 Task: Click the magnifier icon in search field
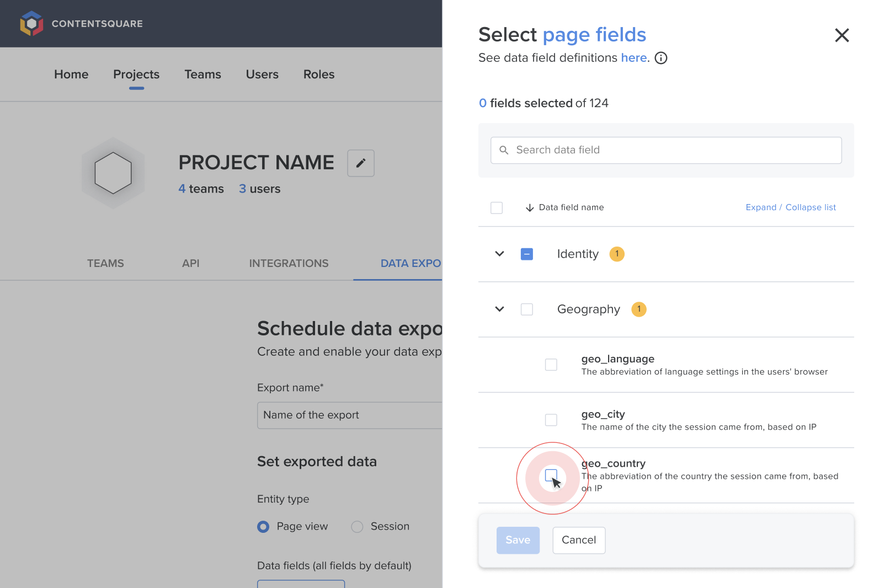click(504, 150)
